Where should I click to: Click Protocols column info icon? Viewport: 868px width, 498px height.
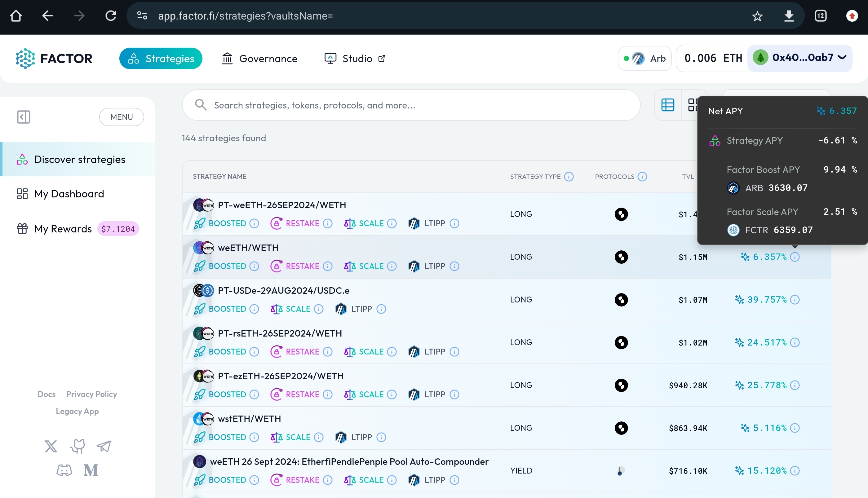click(642, 177)
